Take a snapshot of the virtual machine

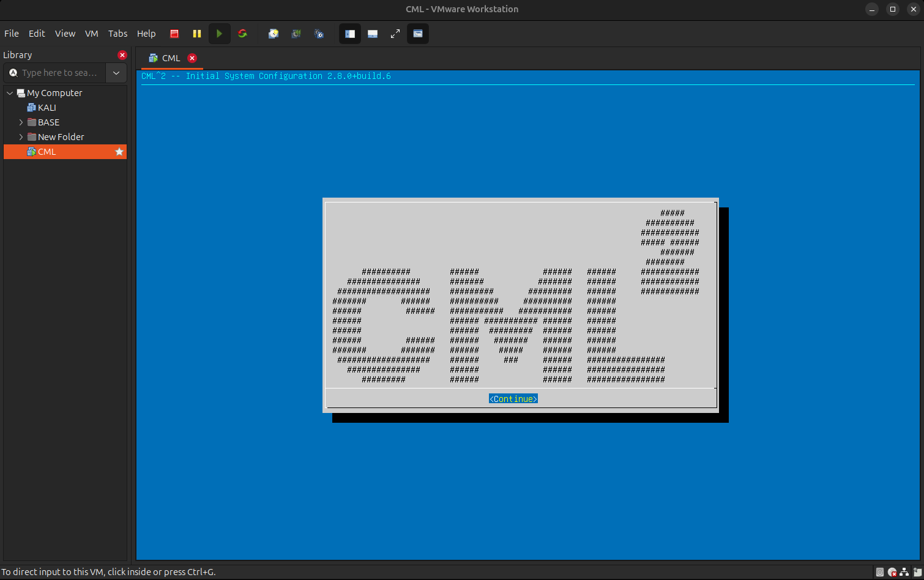coord(274,34)
